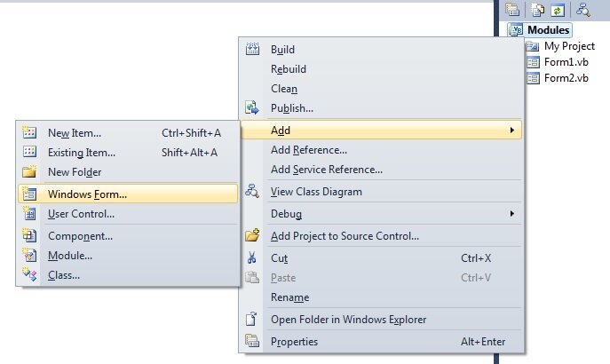
Task: Click the New Folder icon
Action: [29, 172]
